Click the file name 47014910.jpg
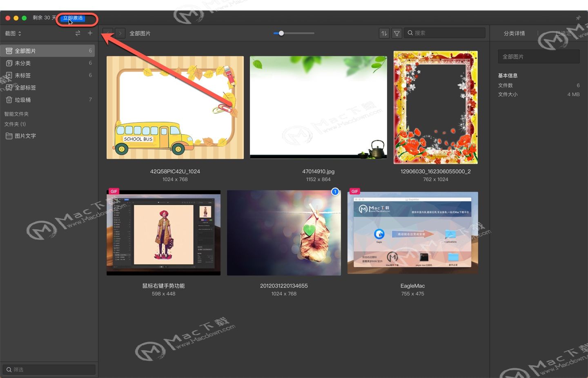 318,172
